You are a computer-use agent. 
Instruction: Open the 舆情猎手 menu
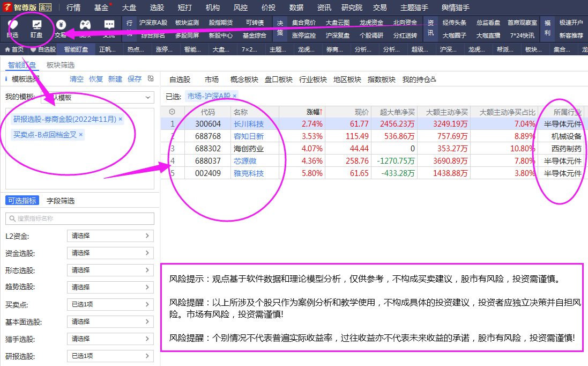pos(455,8)
